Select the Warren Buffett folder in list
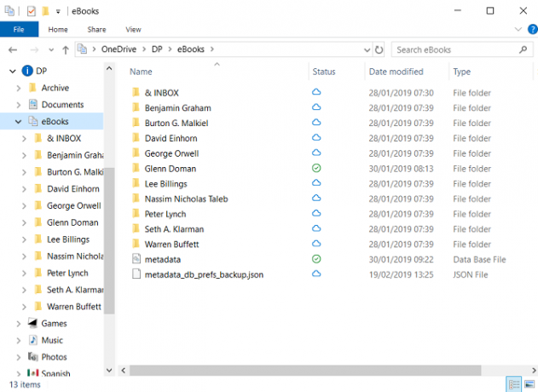 tap(171, 245)
